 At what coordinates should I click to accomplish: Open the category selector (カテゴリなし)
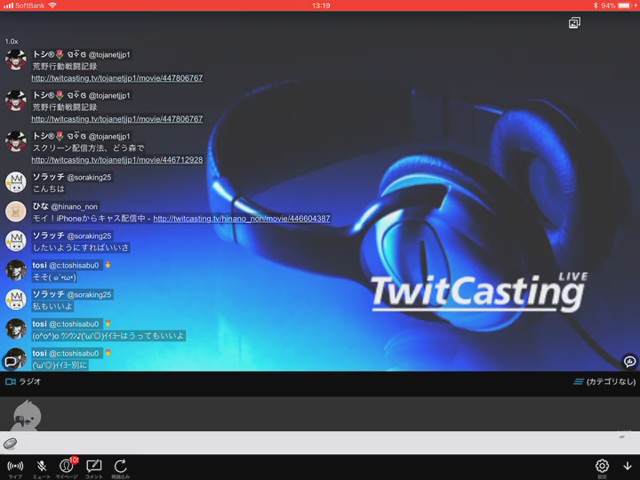click(x=605, y=382)
